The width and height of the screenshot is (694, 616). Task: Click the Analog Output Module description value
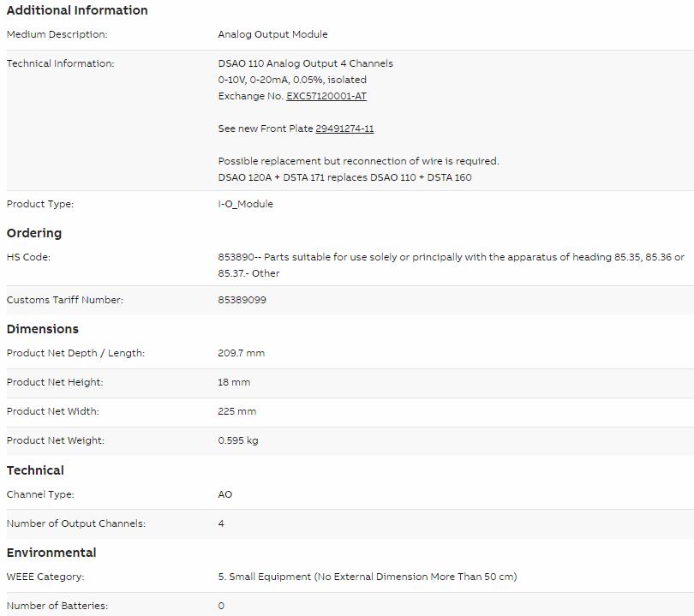272,34
